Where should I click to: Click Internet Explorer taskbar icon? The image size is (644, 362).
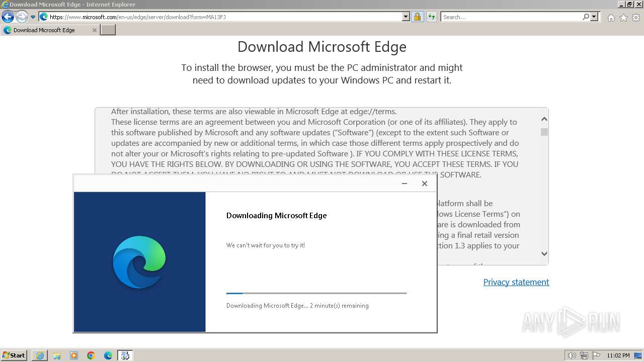tap(40, 355)
